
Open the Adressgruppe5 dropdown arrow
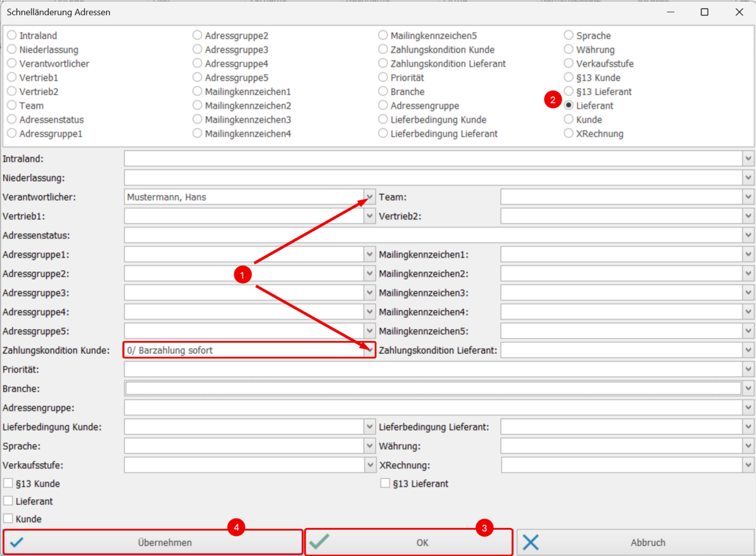(370, 331)
